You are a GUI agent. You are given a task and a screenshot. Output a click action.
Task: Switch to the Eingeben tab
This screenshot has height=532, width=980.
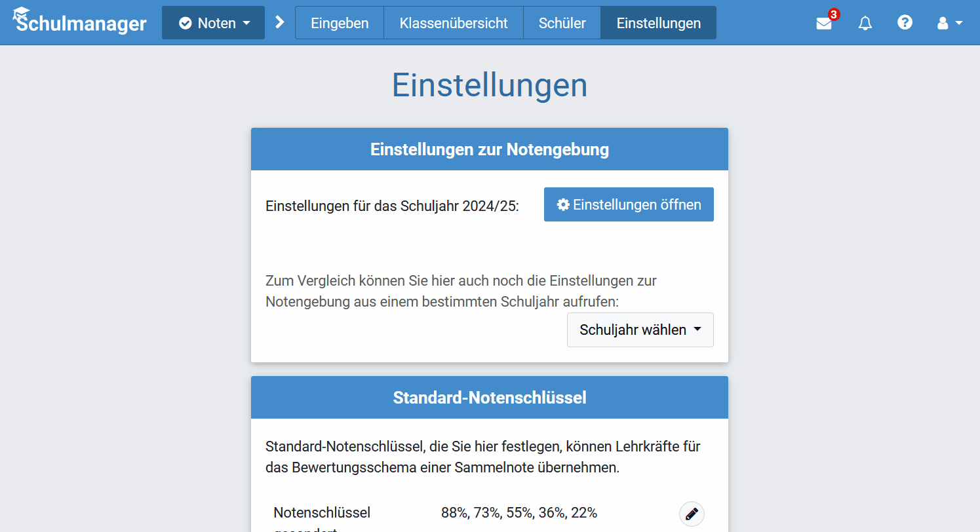tap(340, 23)
